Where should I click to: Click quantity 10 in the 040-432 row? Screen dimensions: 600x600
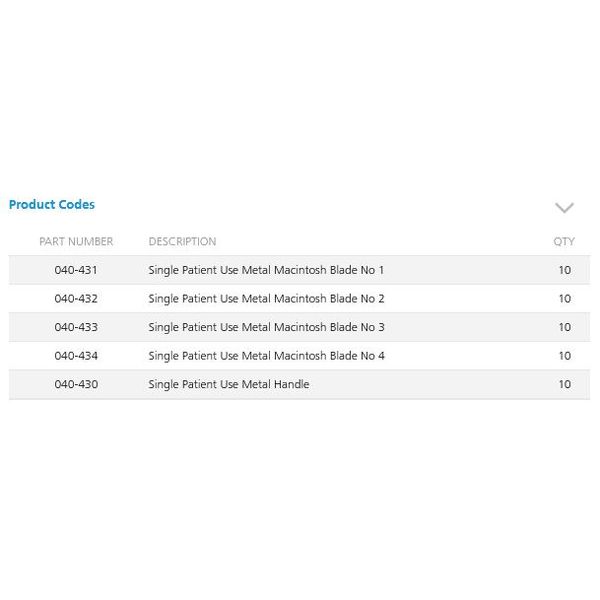coord(565,298)
